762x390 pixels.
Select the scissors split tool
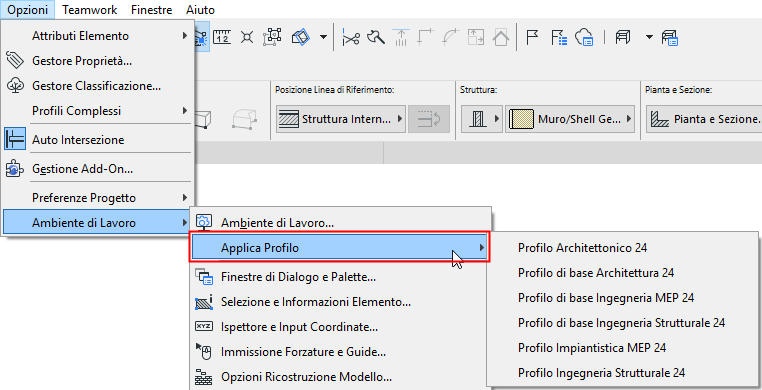point(350,37)
